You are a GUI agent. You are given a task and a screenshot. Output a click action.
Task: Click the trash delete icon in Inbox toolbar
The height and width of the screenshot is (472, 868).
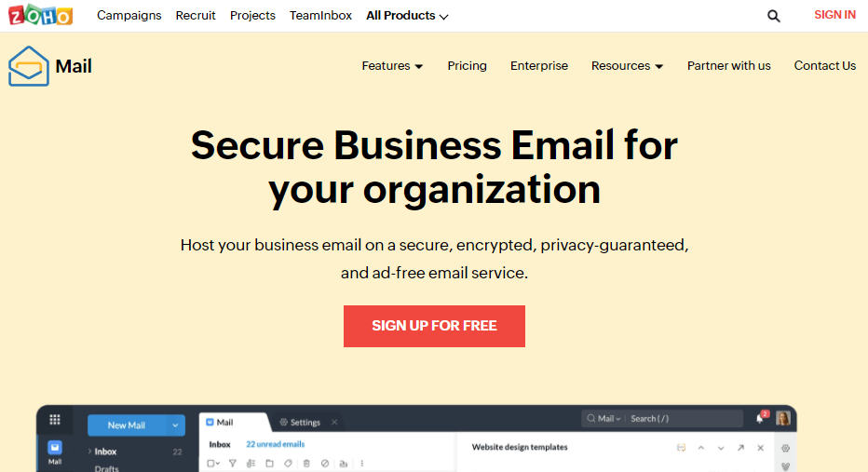tap(306, 463)
